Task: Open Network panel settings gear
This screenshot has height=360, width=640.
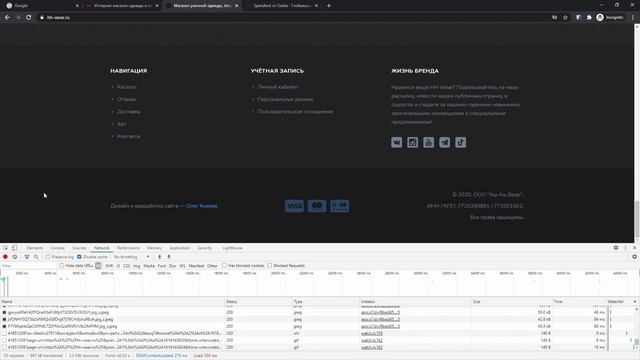Action: tap(634, 257)
